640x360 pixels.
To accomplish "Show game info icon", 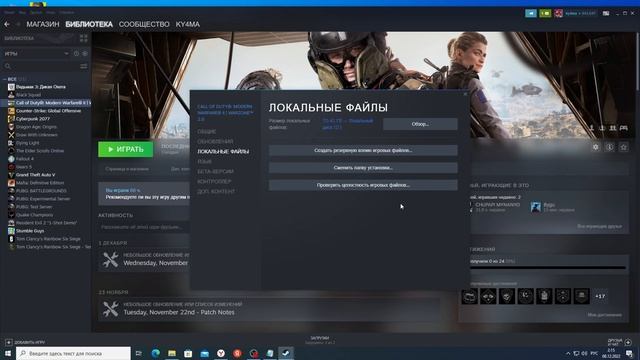I will (x=609, y=147).
